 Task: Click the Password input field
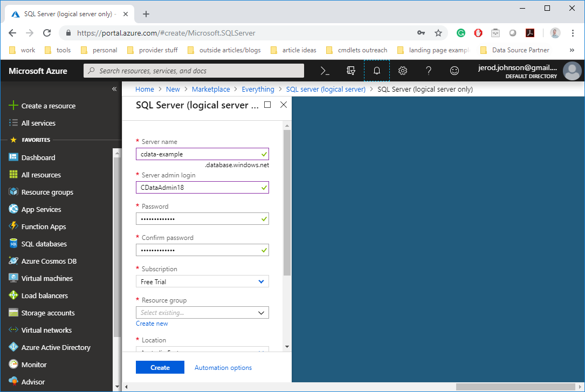pyautogui.click(x=202, y=218)
